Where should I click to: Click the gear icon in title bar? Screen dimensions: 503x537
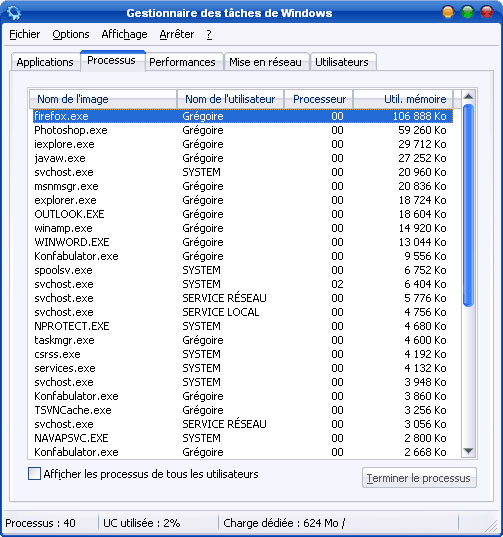(14, 13)
